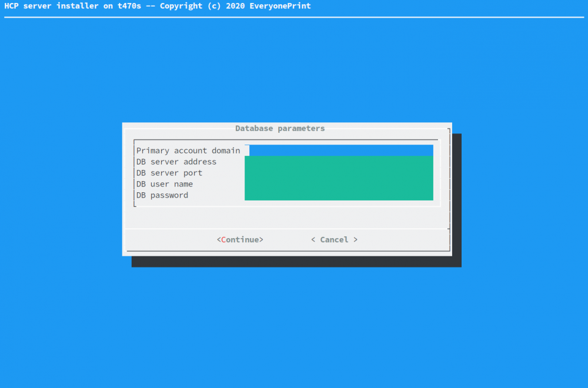The width and height of the screenshot is (588, 388).
Task: Click the DB password input field
Action: [338, 195]
